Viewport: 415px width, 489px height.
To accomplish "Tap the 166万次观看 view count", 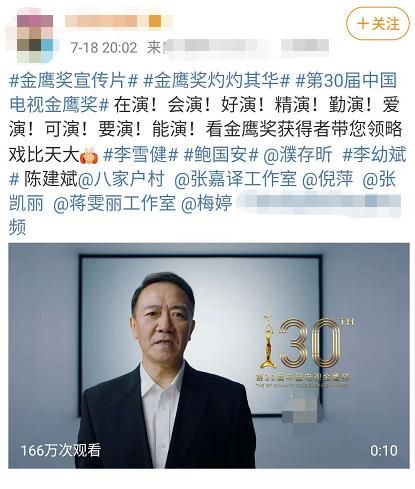I will click(61, 450).
